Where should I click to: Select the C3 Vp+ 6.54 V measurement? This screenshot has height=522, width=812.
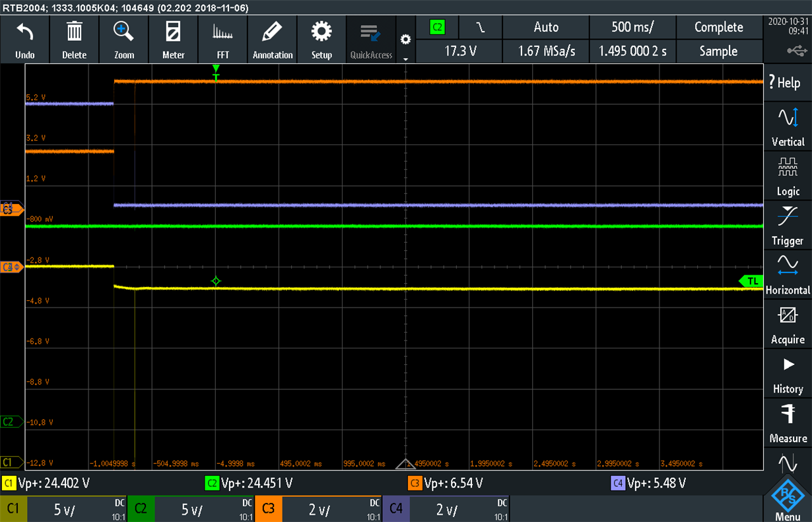point(446,484)
